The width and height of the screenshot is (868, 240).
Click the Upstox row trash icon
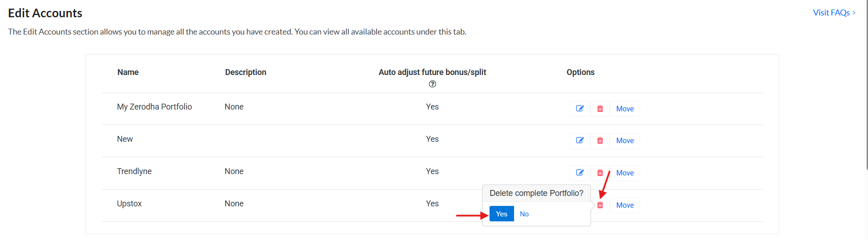click(x=600, y=205)
